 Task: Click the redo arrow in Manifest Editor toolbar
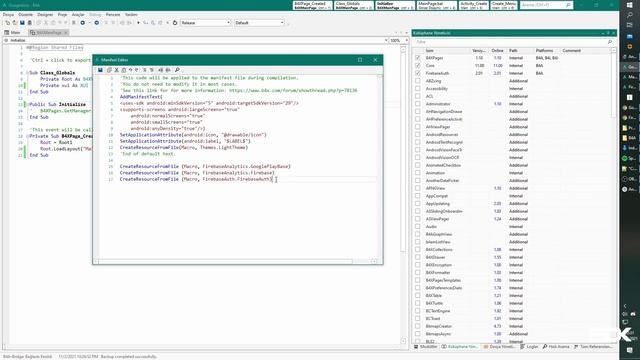(x=137, y=70)
